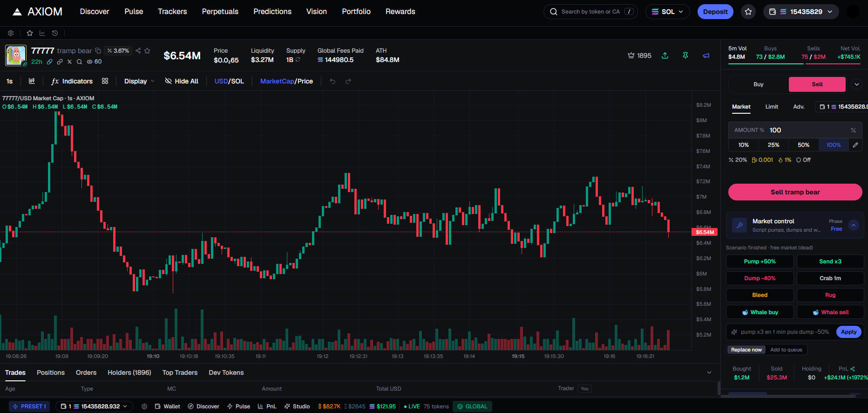Open the history clock icon in the sub-toolbar
This screenshot has width=868, height=413.
55,33
